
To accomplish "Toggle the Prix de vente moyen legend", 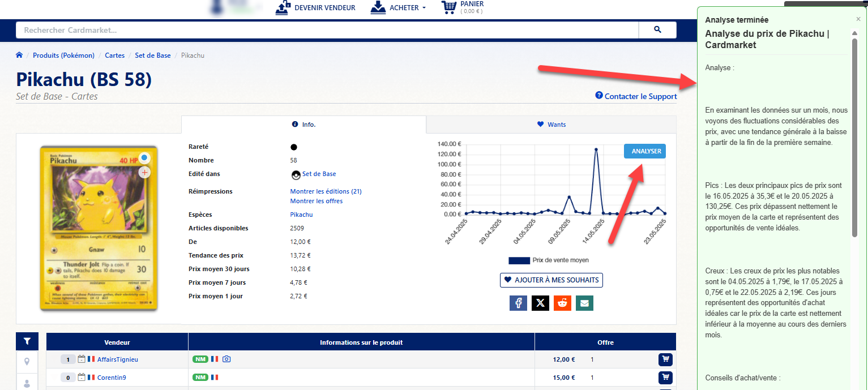I will point(548,260).
